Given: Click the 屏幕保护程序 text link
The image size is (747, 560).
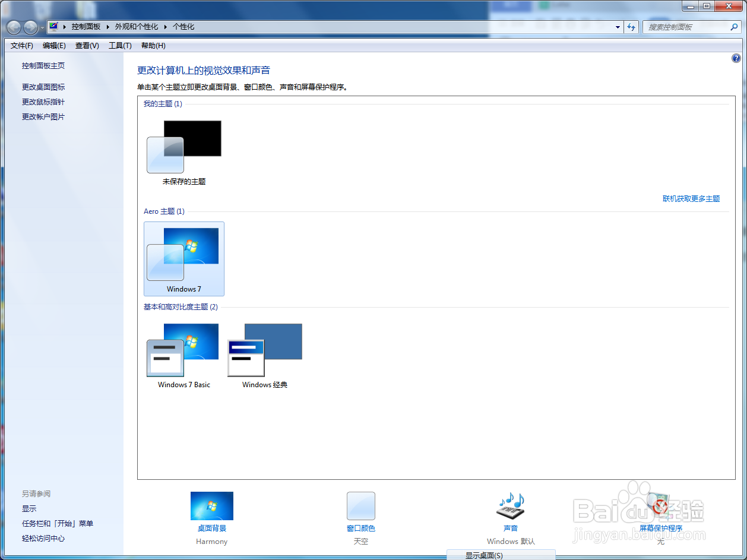Looking at the screenshot, I should tap(661, 529).
